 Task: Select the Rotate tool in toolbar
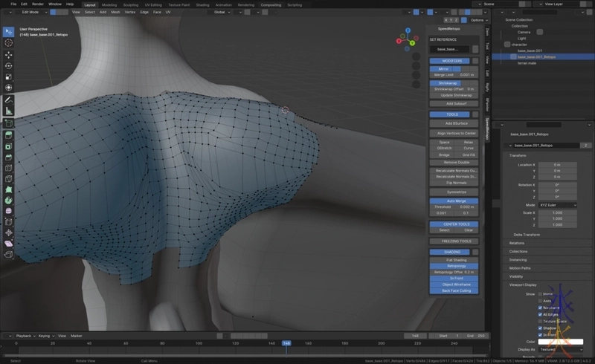click(x=8, y=65)
